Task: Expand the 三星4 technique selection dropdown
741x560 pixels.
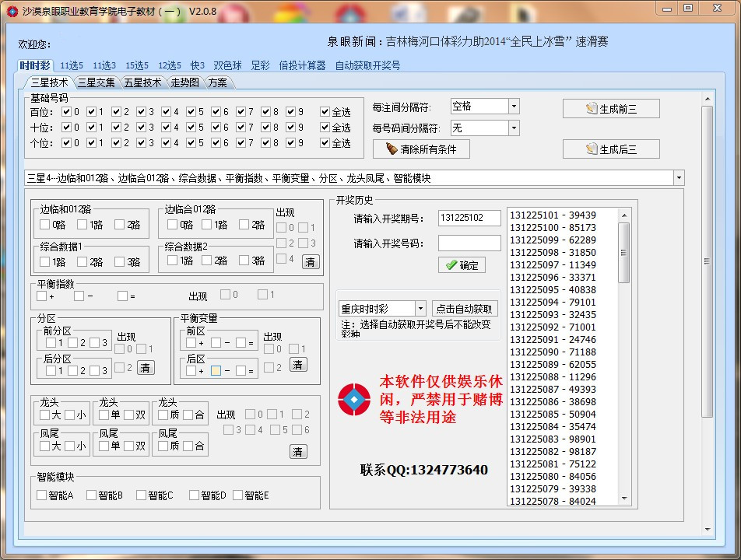Action: pos(678,178)
